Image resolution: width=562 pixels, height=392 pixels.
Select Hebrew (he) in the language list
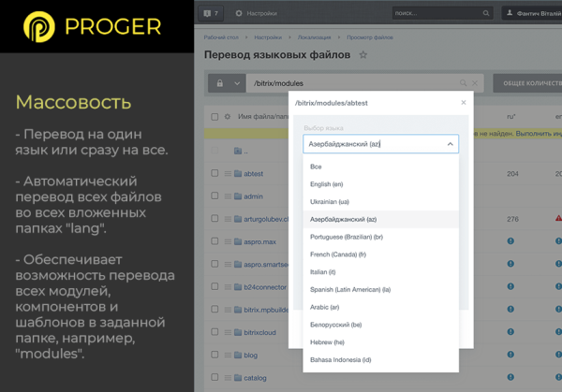327,342
